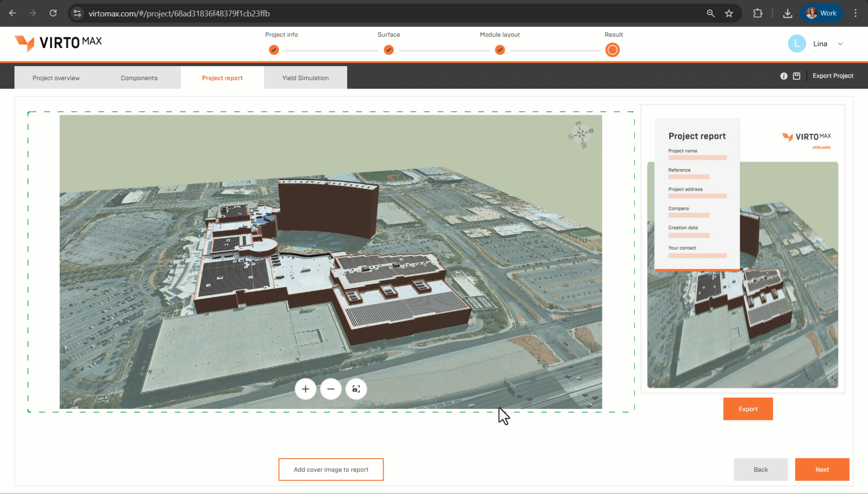Click the Project report cover preview thumbnail
This screenshot has width=868, height=494.
(x=742, y=249)
